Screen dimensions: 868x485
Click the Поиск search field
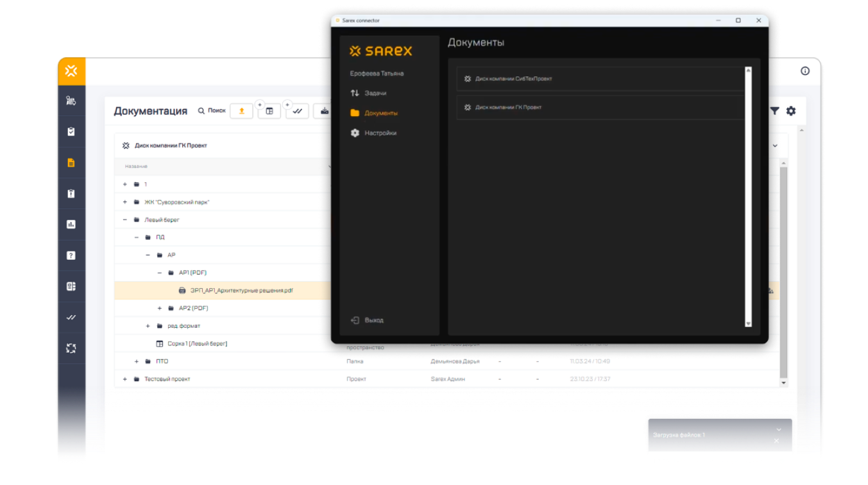[x=212, y=111]
